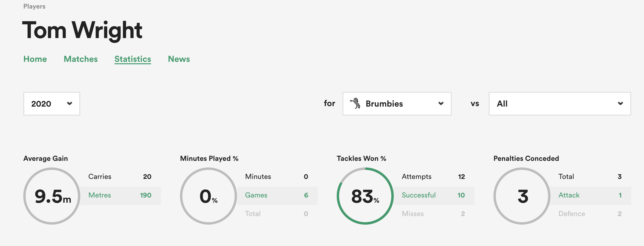644x246 pixels.
Task: Click the 83% Tackles Won progress circle
Action: 365,196
